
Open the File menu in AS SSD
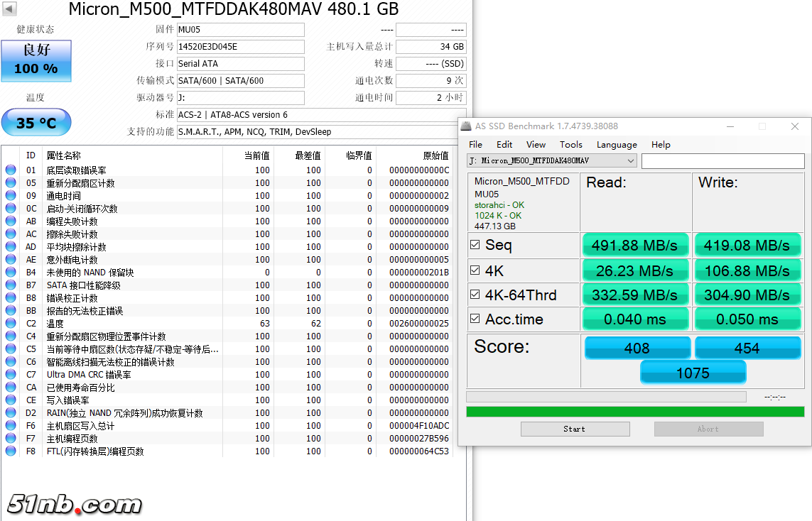tap(475, 144)
